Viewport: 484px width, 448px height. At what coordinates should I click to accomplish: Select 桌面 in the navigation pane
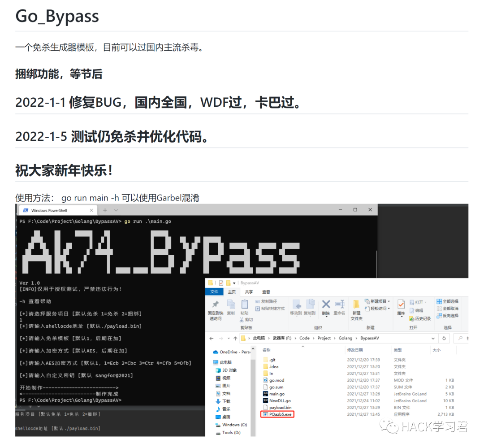(223, 417)
